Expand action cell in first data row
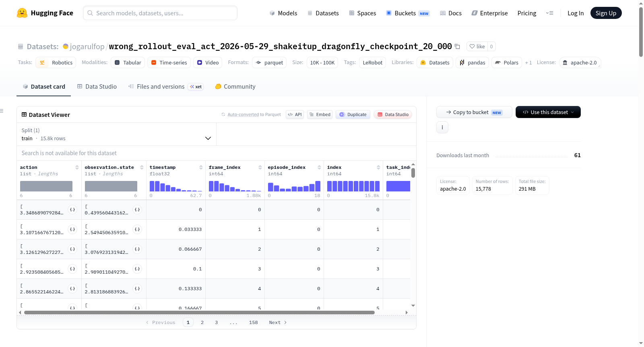This screenshot has width=644, height=347. pos(72,210)
